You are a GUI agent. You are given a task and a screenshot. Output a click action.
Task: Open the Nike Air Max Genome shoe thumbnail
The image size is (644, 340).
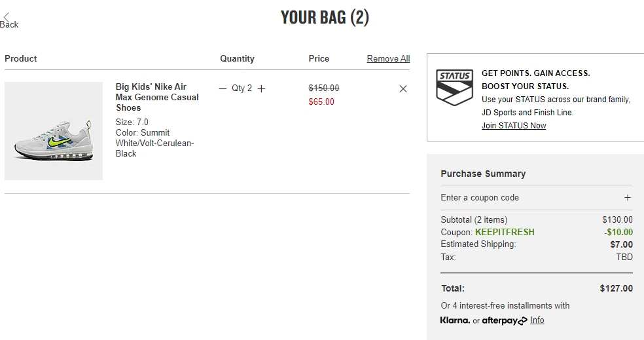pos(54,131)
